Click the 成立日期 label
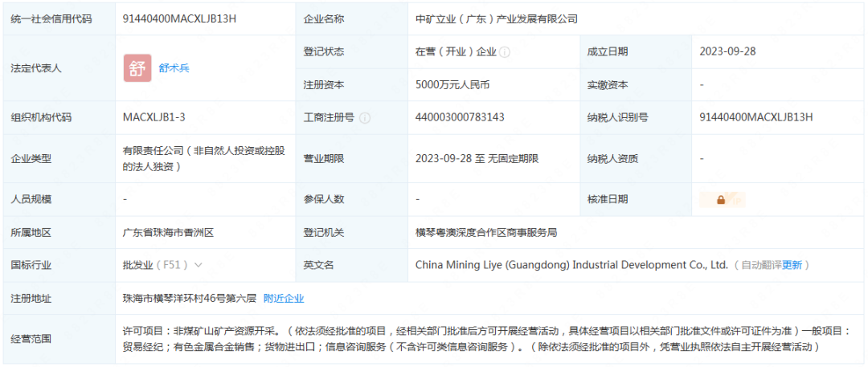 (x=608, y=52)
